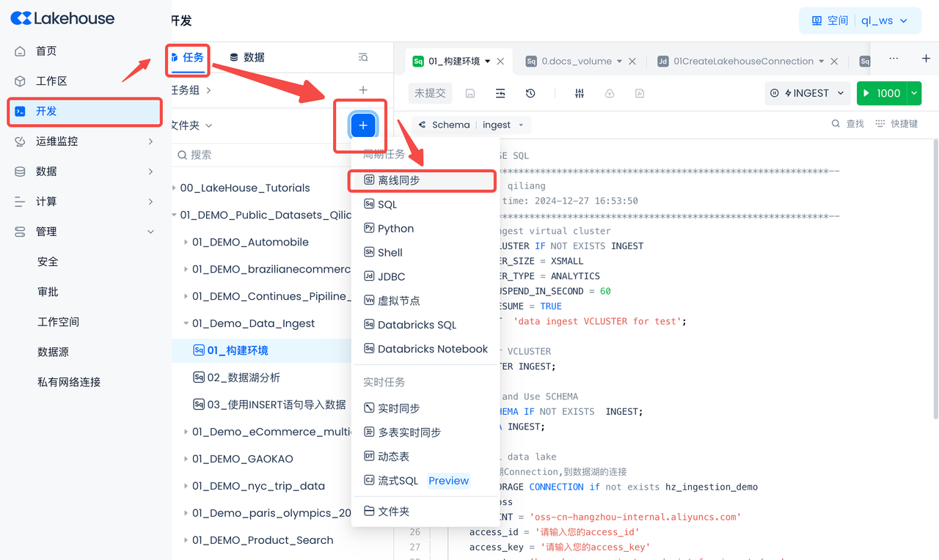Run the query with green 1000 button

(881, 93)
